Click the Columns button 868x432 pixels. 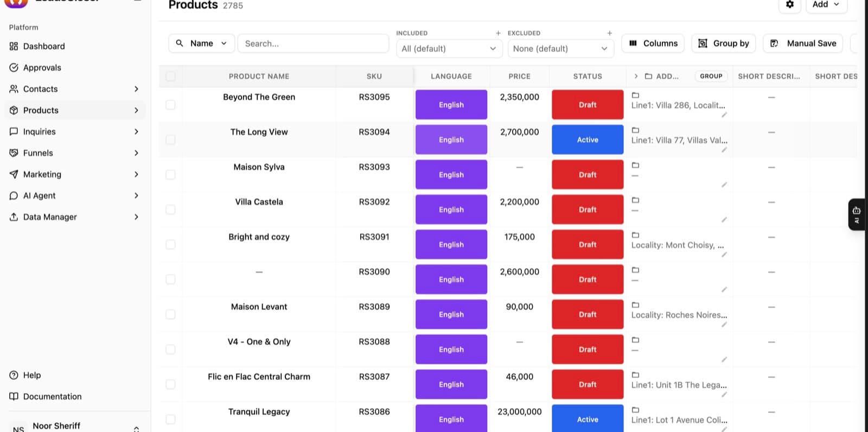(x=653, y=43)
